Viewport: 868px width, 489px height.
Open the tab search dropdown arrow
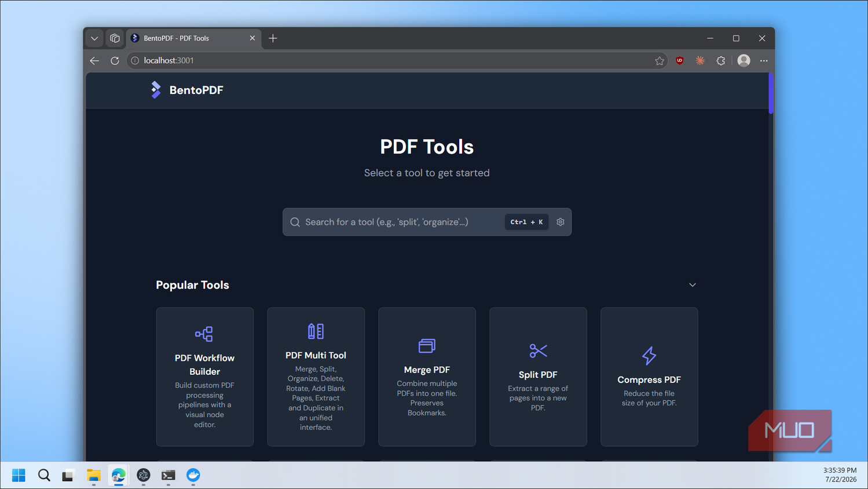coord(94,38)
